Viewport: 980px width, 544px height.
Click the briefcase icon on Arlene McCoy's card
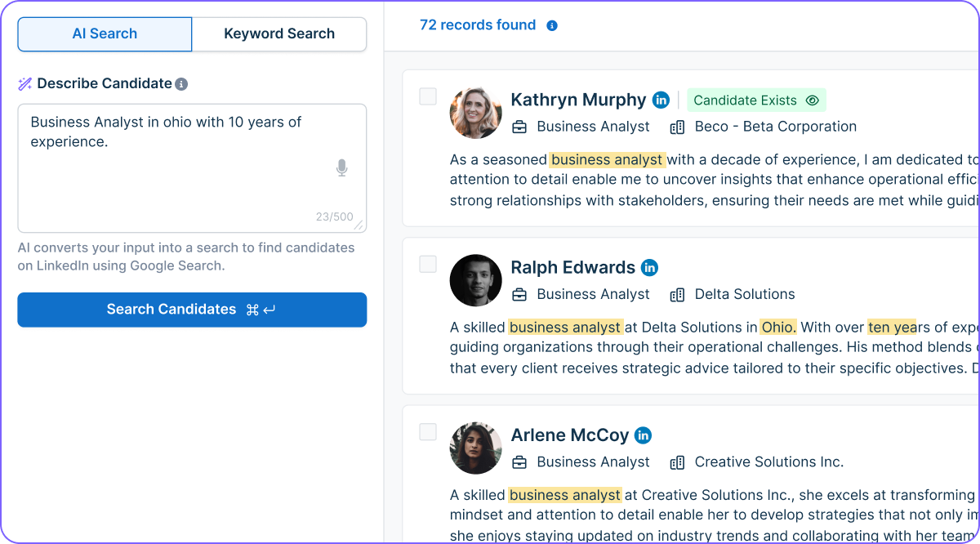[x=519, y=462]
